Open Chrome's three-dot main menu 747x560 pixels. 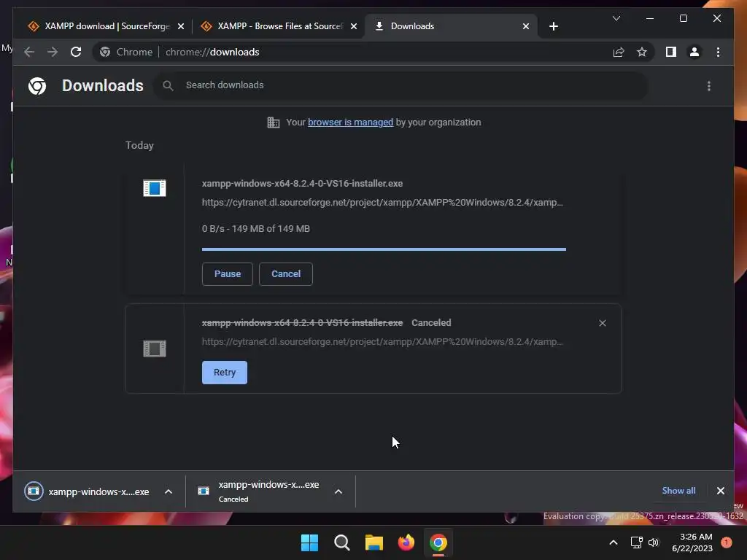[718, 52]
